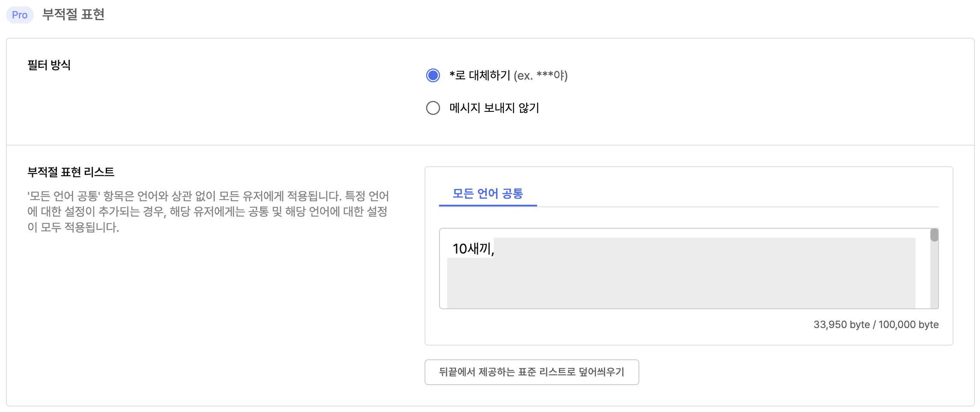
Task: Click the "메시지 보내지 않기" option label
Action: click(x=494, y=108)
